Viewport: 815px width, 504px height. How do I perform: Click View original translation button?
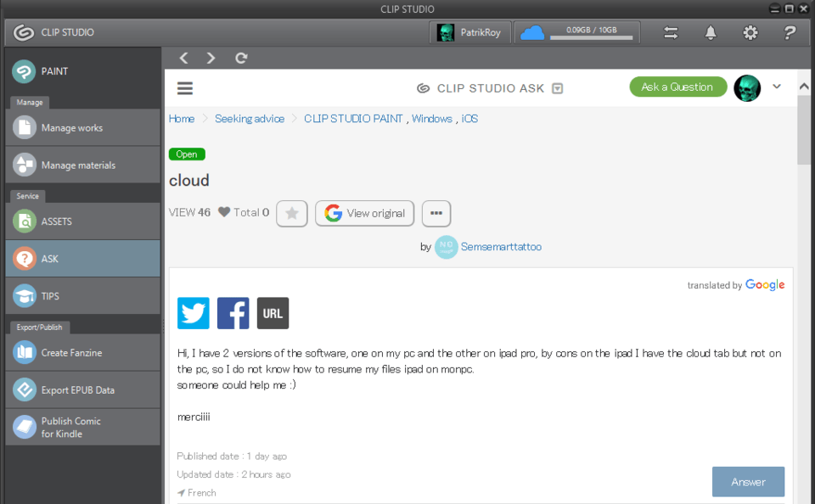[x=365, y=213]
